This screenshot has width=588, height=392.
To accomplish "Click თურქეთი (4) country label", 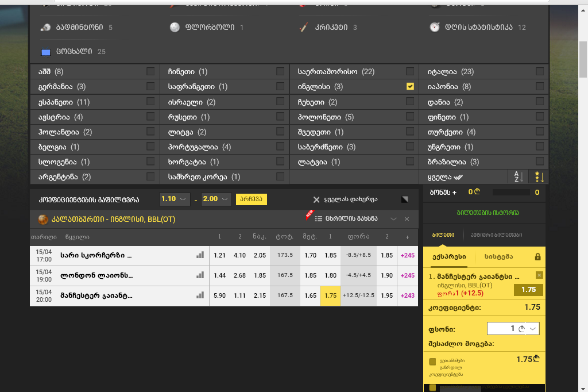I will (x=451, y=132).
